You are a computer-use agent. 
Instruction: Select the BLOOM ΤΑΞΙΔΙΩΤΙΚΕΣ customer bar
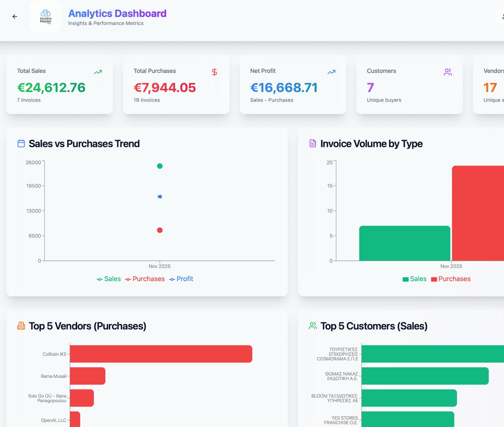pyautogui.click(x=409, y=398)
